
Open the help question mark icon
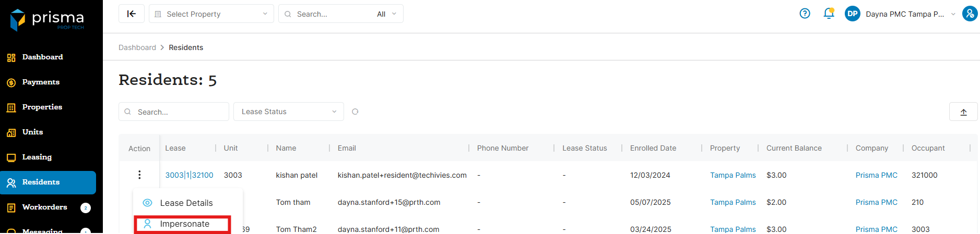805,14
